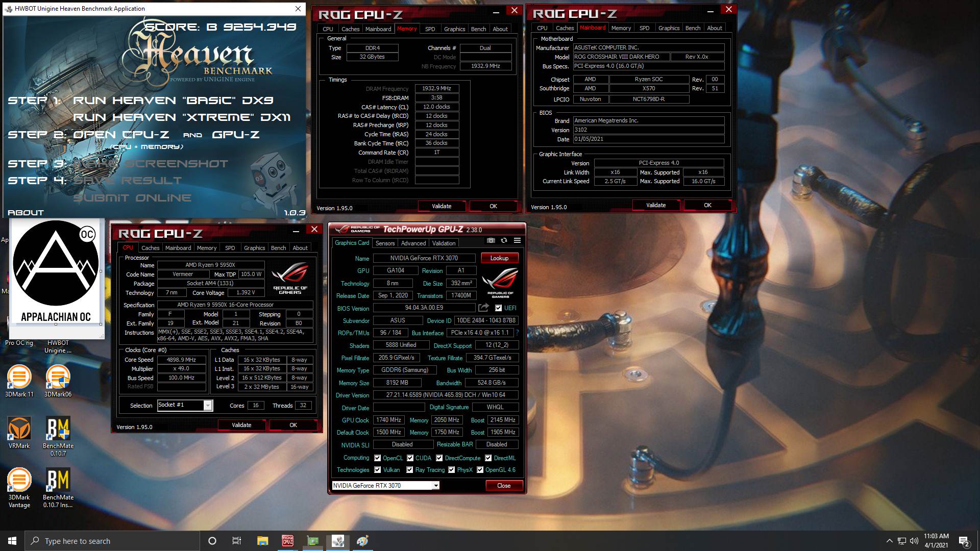Open the Paint icon on the taskbar

coord(363,541)
